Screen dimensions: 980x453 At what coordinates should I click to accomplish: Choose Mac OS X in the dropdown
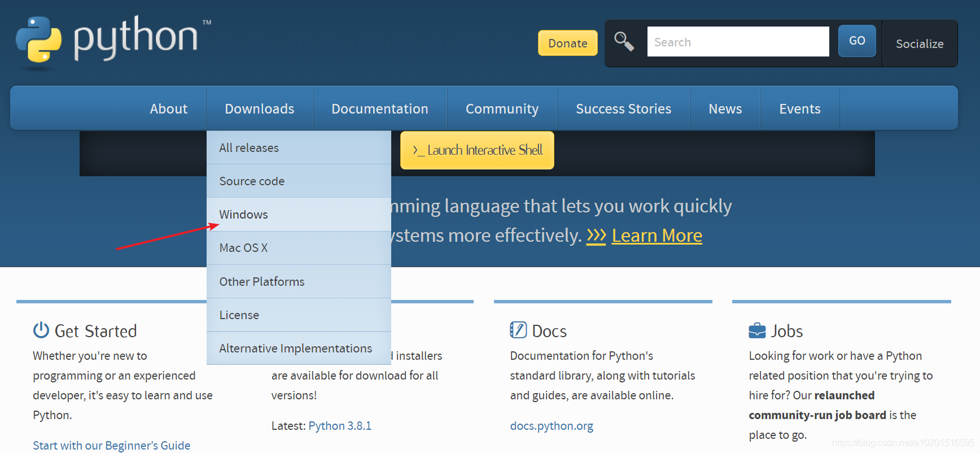(299, 248)
